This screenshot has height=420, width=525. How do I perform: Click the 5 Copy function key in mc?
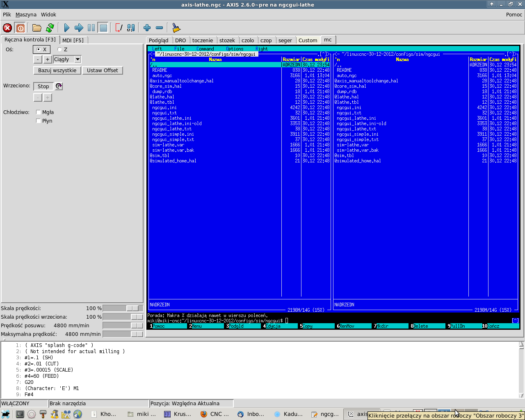tap(317, 326)
